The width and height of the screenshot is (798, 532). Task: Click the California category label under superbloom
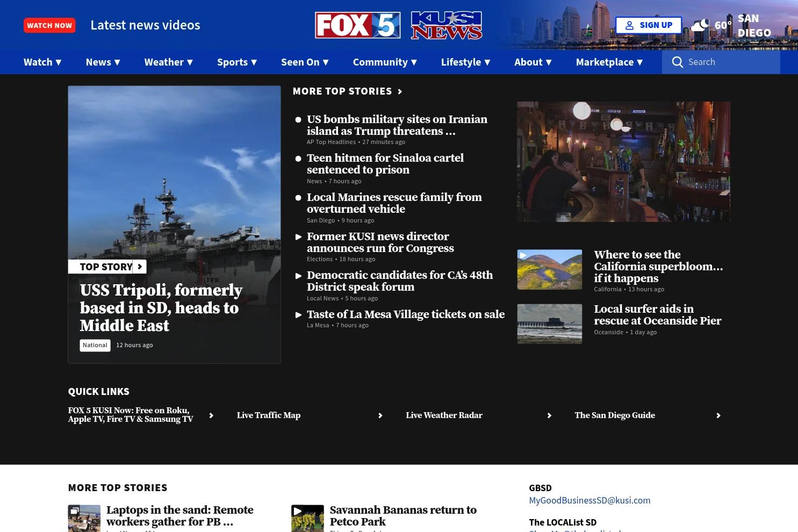click(x=607, y=289)
